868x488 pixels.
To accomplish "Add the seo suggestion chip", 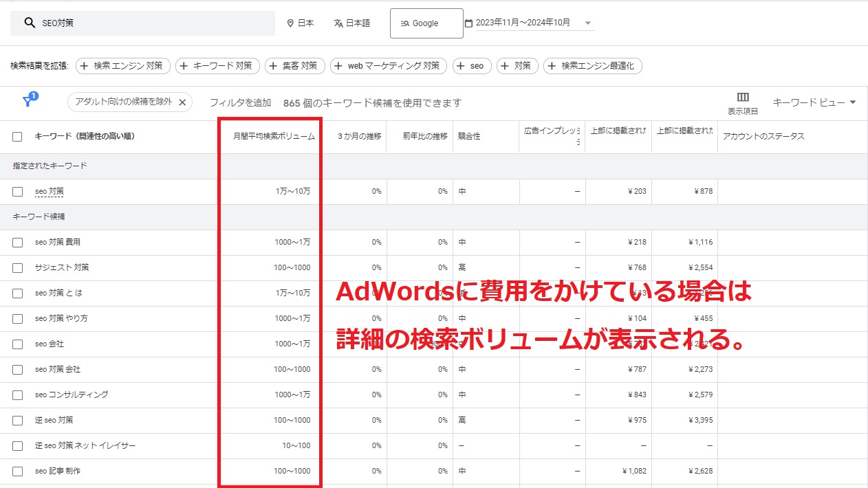I will pos(472,66).
